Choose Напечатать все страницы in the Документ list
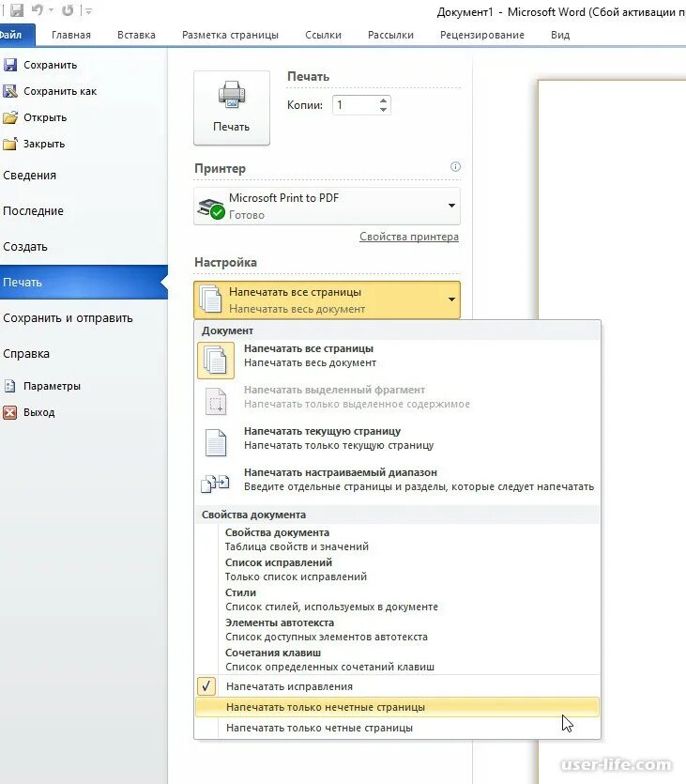This screenshot has height=784, width=686. coord(398,360)
